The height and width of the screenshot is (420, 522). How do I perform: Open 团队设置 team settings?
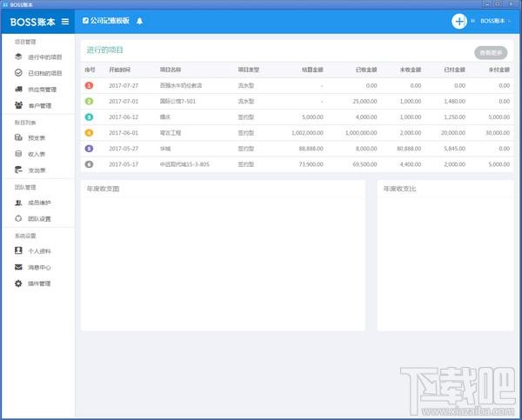pyautogui.click(x=39, y=218)
